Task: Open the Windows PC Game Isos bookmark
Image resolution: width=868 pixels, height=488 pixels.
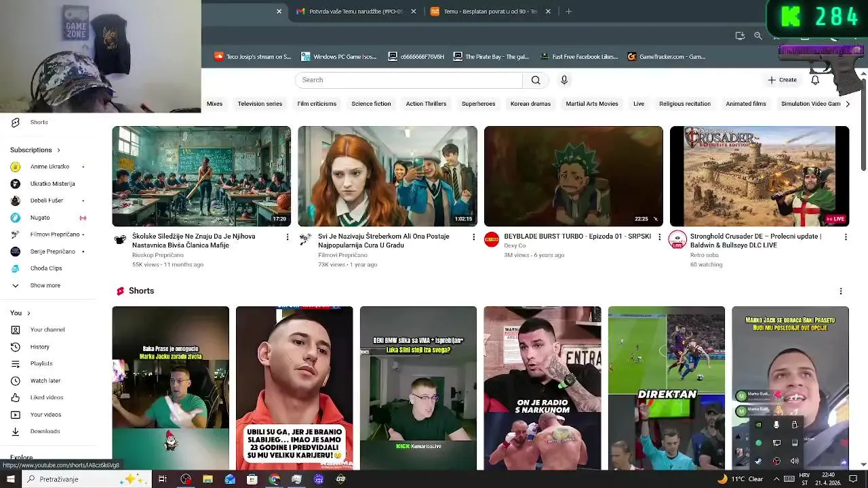Action: tap(339, 57)
